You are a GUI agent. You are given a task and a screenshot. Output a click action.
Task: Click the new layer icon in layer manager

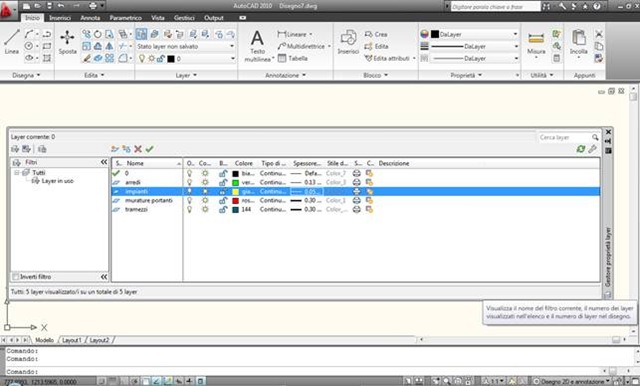pyautogui.click(x=115, y=149)
